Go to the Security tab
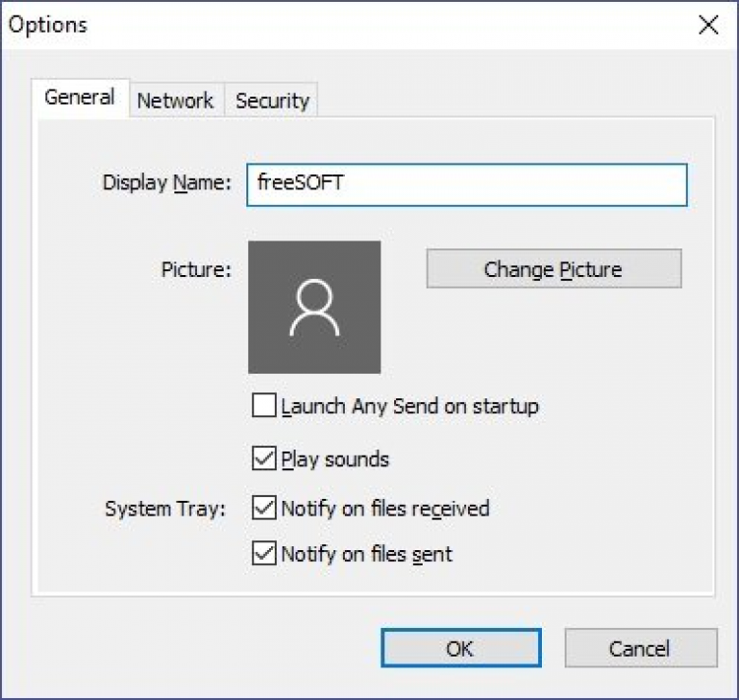Image resolution: width=739 pixels, height=700 pixels. 272,101
